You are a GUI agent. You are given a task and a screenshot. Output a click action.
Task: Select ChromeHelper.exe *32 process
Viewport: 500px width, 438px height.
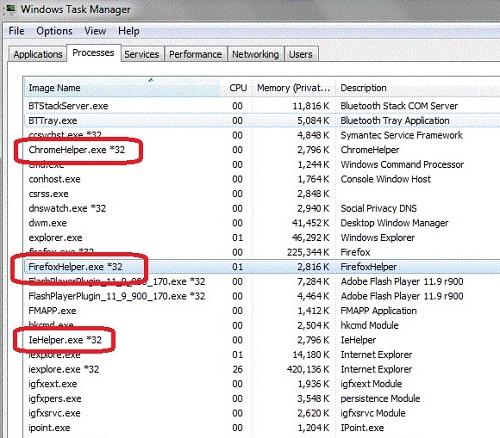262,150
